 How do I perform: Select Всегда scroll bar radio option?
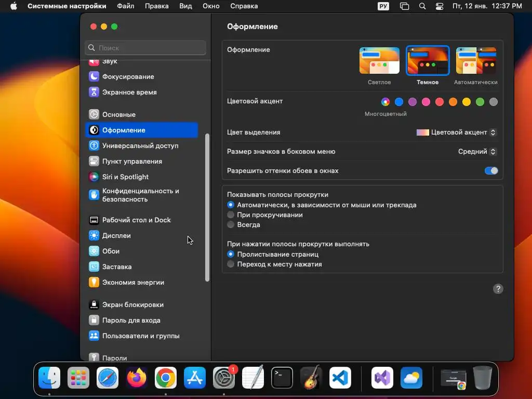click(x=231, y=224)
